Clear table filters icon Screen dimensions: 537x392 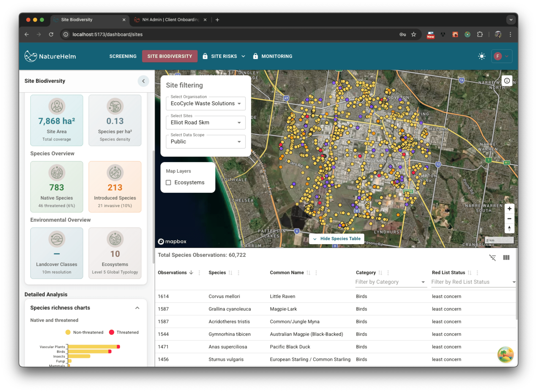pos(492,258)
